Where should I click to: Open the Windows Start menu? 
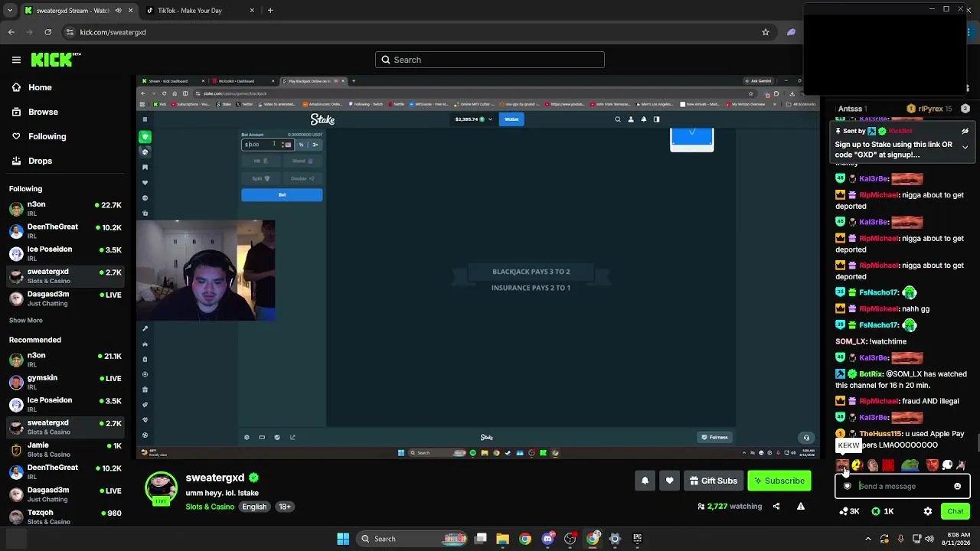343,539
